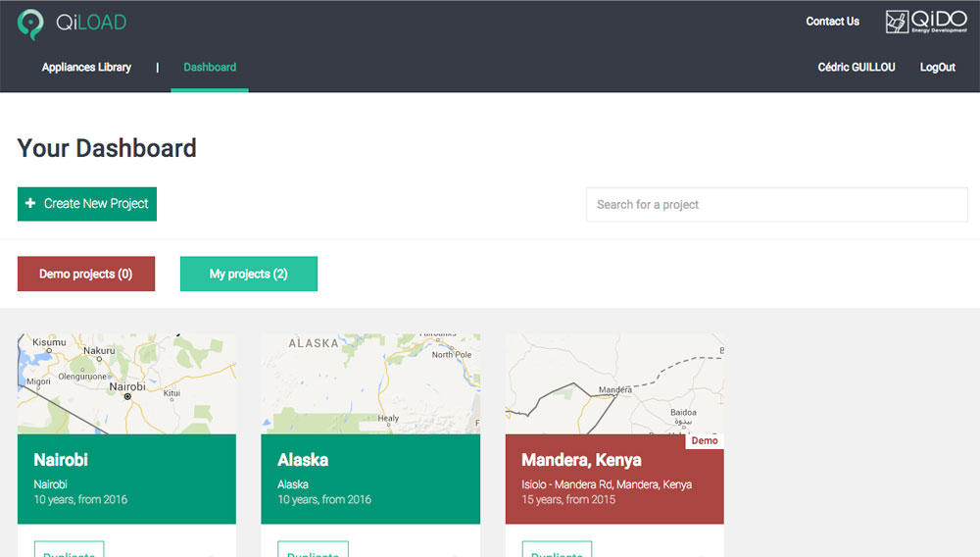Select the Alaska project title
This screenshot has width=980, height=557.
pyautogui.click(x=303, y=460)
